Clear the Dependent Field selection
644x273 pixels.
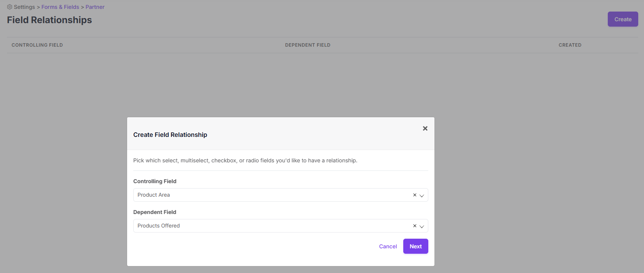pyautogui.click(x=415, y=226)
